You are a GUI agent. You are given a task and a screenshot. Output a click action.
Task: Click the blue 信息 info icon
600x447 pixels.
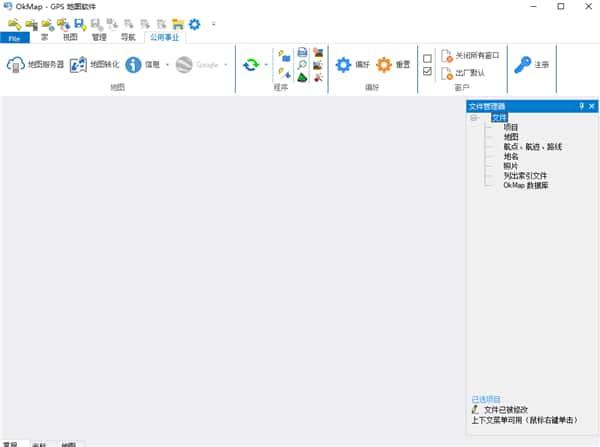pos(133,65)
